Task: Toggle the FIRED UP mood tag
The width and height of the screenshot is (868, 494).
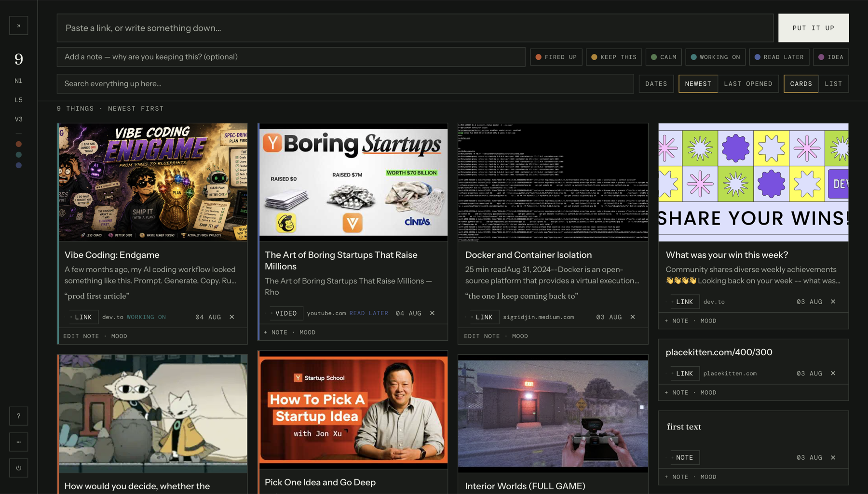Action: coord(556,57)
